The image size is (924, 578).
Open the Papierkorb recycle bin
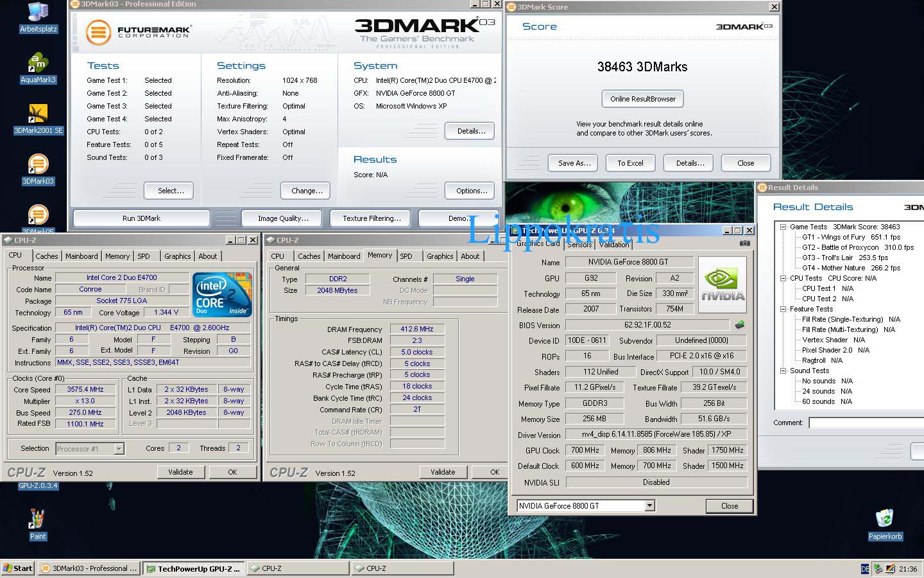[x=885, y=525]
